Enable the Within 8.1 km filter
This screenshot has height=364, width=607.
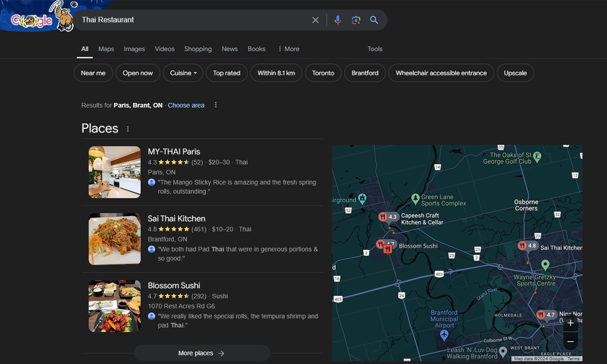276,73
